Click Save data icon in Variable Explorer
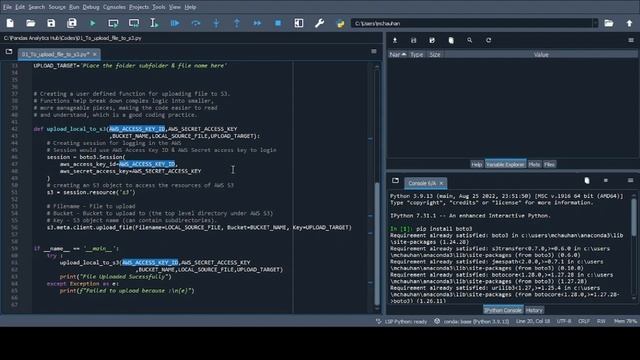 pyautogui.click(x=413, y=40)
